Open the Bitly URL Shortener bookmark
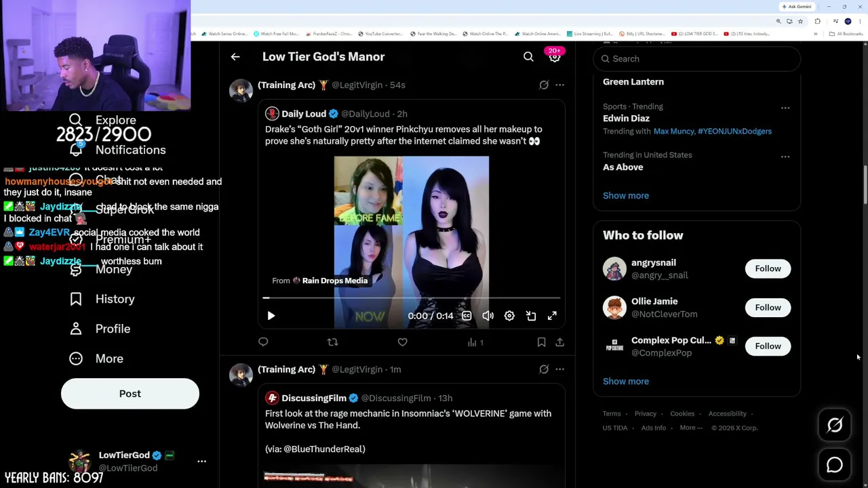 642,34
